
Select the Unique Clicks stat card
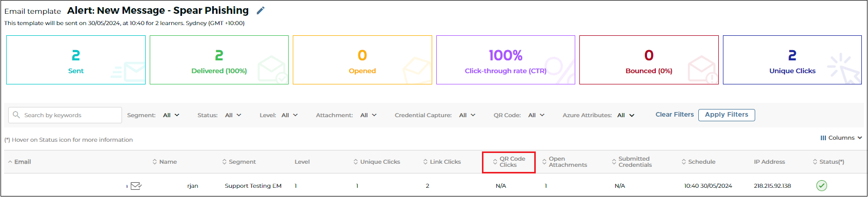792,60
